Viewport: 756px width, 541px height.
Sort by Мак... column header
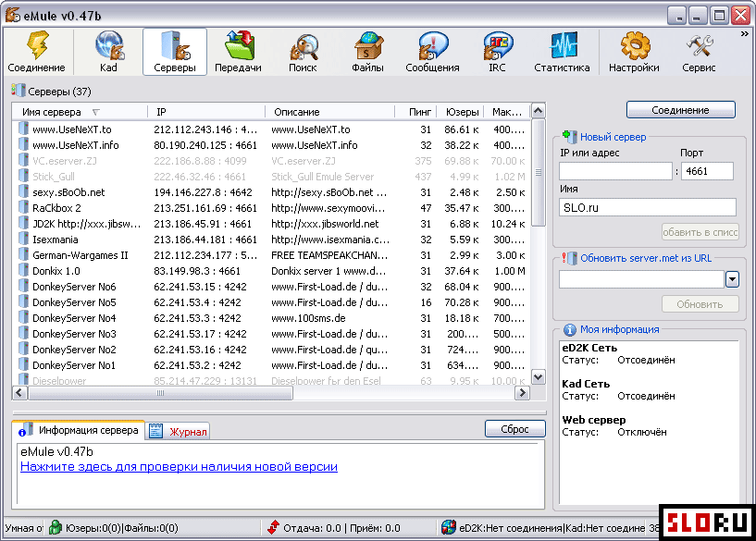(507, 112)
